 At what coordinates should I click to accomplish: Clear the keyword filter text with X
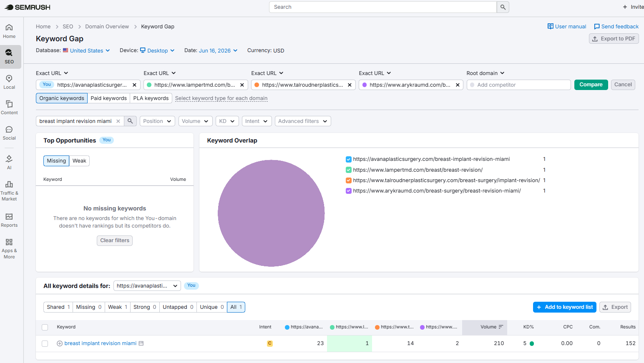coord(118,121)
